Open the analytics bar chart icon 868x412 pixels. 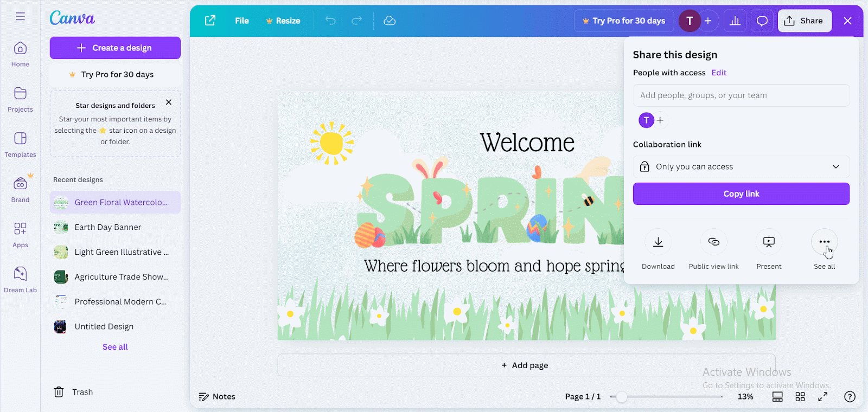click(735, 21)
